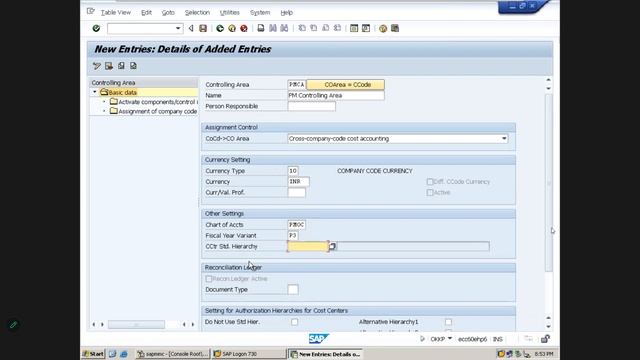Click the Previous Entry icon under title
The width and height of the screenshot is (640, 360).
(x=121, y=66)
